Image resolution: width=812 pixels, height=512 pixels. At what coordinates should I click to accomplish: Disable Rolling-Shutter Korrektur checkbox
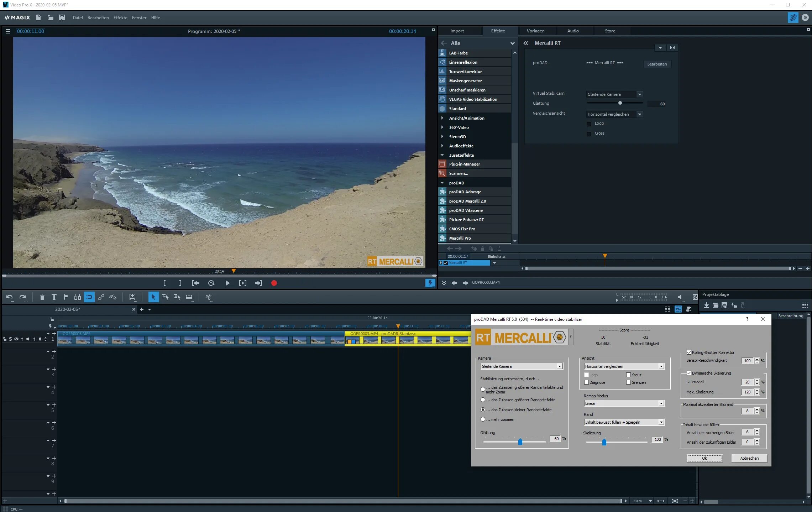(x=689, y=352)
